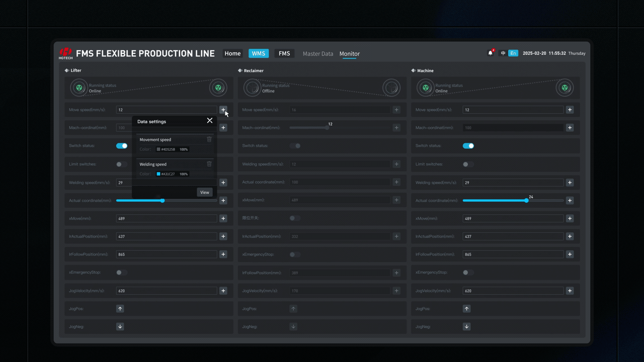The width and height of the screenshot is (644, 362).
Task: Select the Monitor tab
Action: click(350, 54)
